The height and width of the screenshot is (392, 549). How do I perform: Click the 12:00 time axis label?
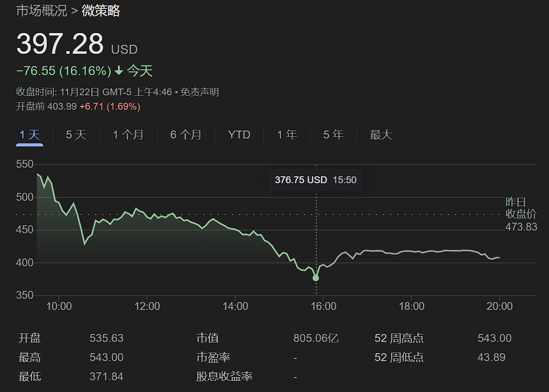click(147, 306)
